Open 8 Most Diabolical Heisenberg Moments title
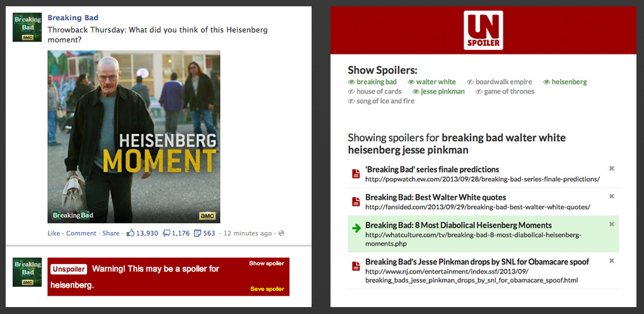This screenshot has height=314, width=644. (x=459, y=225)
